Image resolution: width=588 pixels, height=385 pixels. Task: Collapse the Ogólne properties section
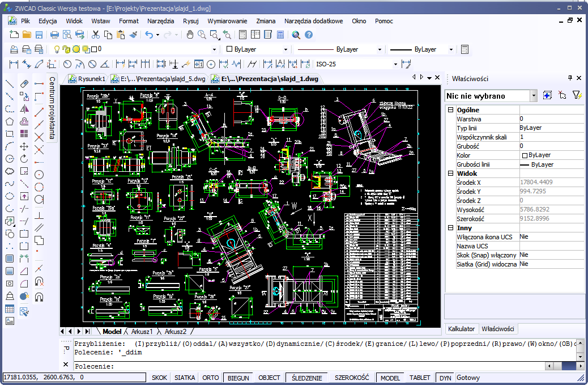450,110
